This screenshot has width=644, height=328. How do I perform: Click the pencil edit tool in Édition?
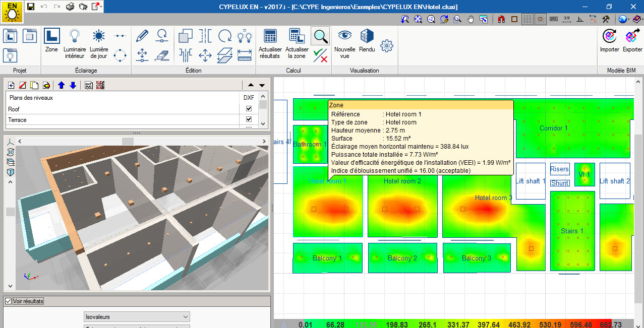(142, 36)
